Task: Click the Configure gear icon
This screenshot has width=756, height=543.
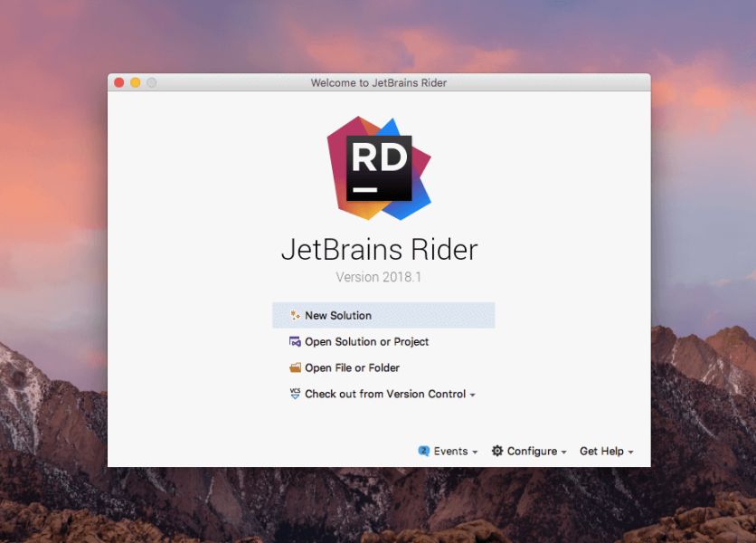Action: (x=497, y=451)
